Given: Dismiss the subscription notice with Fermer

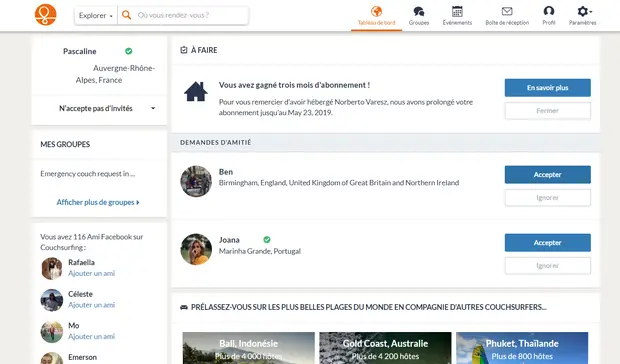Looking at the screenshot, I should 548,111.
